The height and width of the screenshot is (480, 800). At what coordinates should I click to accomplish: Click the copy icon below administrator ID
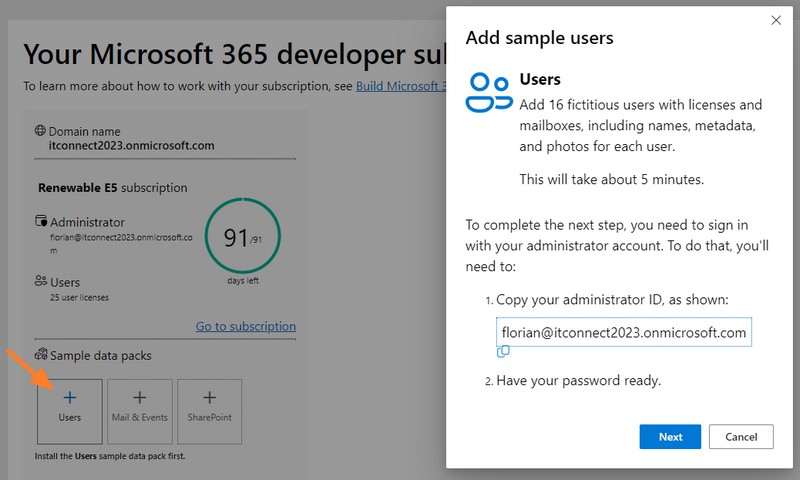click(504, 351)
